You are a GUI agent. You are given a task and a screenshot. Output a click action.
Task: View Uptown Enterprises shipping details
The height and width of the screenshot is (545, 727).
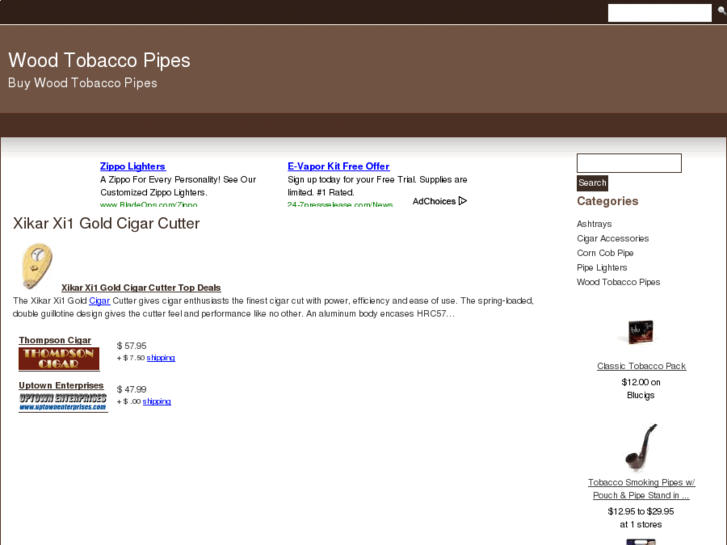coord(157,401)
